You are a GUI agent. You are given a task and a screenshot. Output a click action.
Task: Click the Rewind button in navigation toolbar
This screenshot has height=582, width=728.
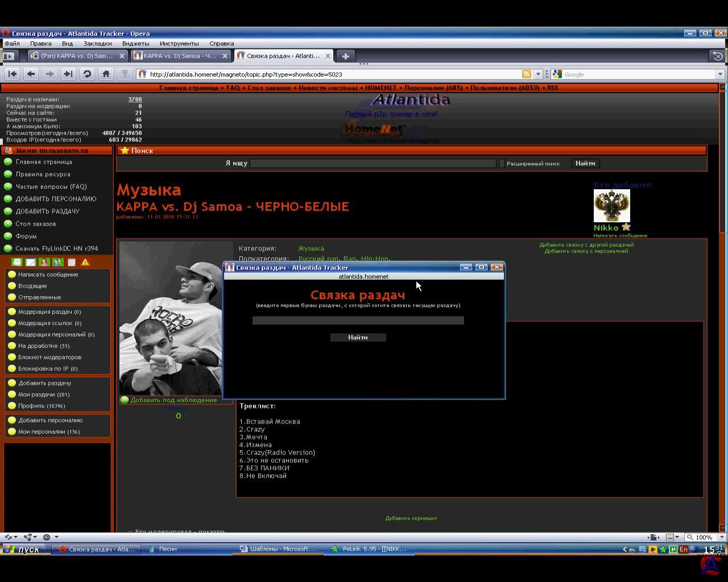(x=13, y=74)
